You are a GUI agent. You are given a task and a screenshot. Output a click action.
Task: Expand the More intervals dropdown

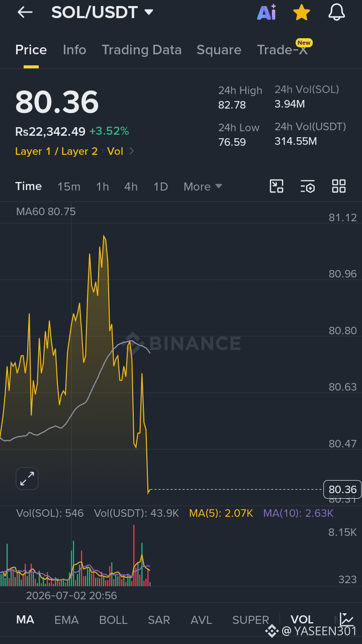point(203,187)
